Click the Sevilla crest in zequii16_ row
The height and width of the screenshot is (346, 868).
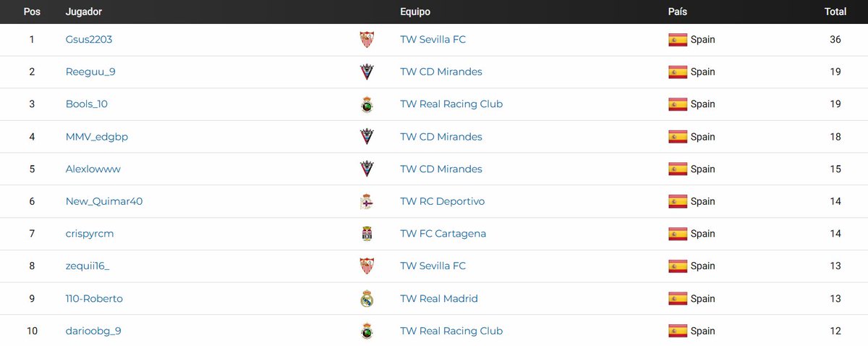pyautogui.click(x=367, y=266)
